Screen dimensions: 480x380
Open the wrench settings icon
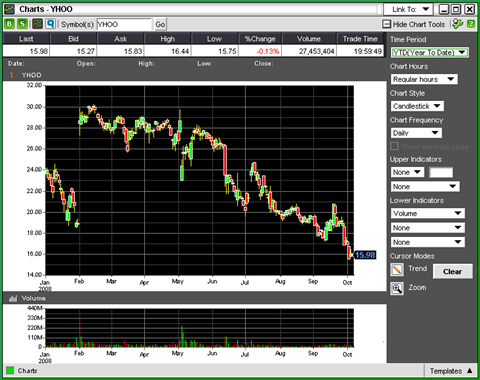[458, 24]
